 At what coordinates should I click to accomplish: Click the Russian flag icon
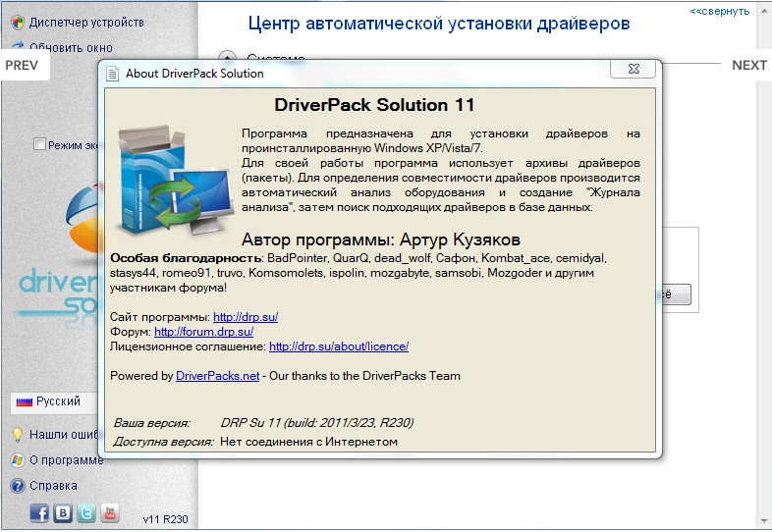25,401
